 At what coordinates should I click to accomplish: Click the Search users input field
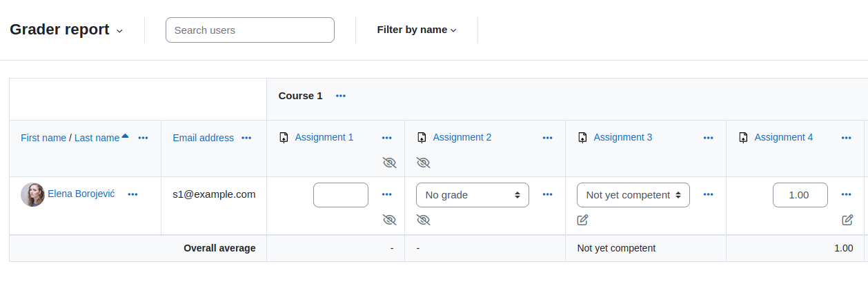pos(250,30)
